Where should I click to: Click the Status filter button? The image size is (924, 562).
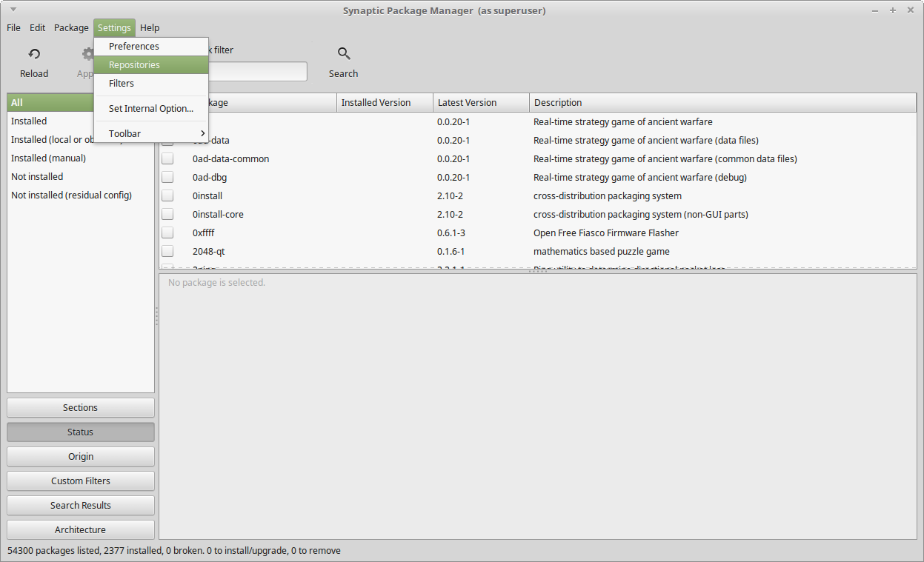[x=81, y=432]
